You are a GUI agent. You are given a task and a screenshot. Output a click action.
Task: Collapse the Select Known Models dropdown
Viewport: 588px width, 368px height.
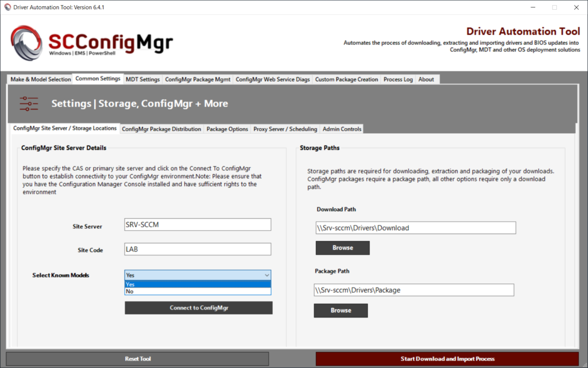[266, 275]
